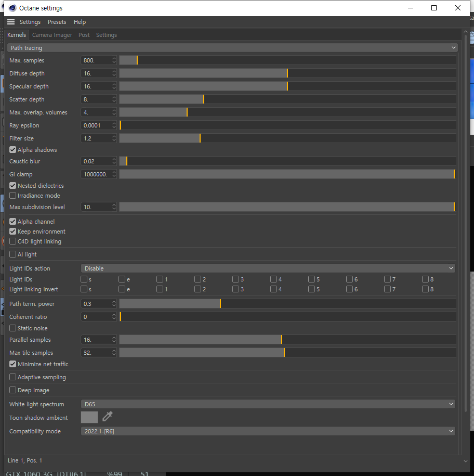Click the Max. samples slider

(x=288, y=60)
